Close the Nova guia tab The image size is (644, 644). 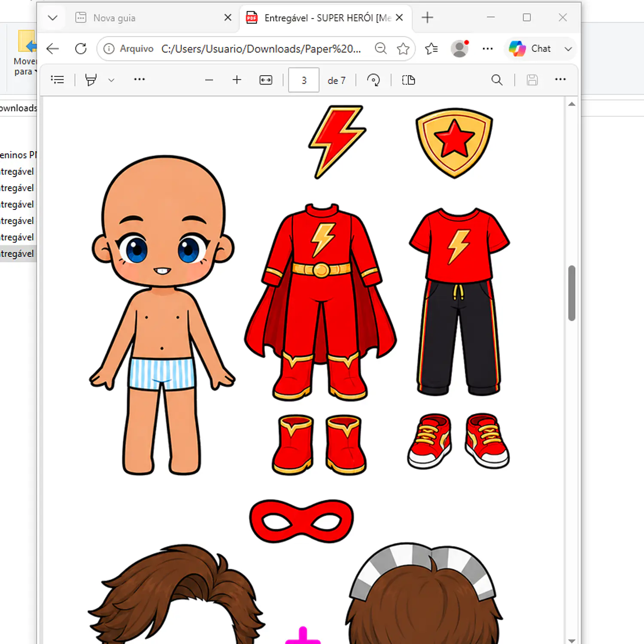click(228, 18)
